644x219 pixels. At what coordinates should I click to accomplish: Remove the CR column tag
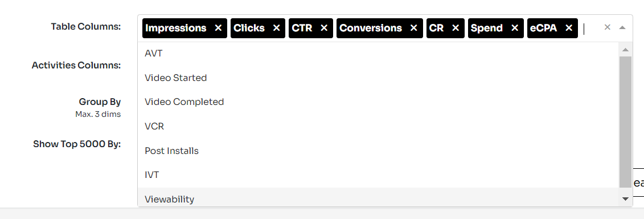tap(456, 28)
